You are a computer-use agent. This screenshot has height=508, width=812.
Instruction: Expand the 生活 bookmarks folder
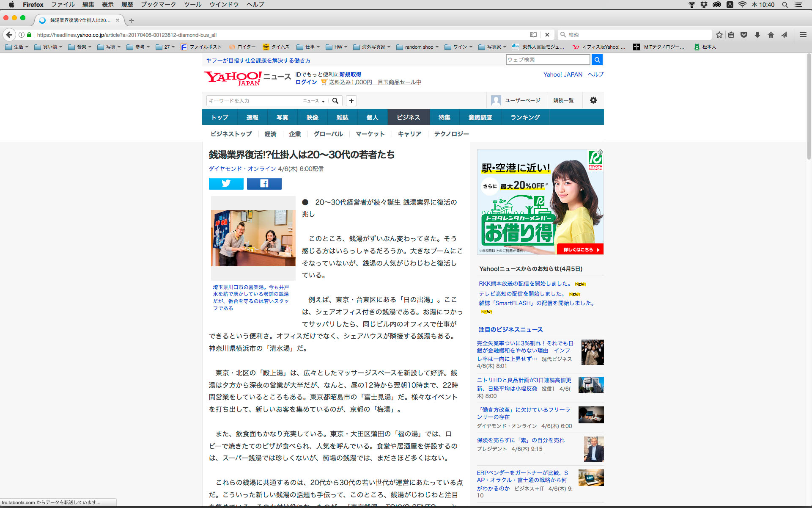point(17,47)
